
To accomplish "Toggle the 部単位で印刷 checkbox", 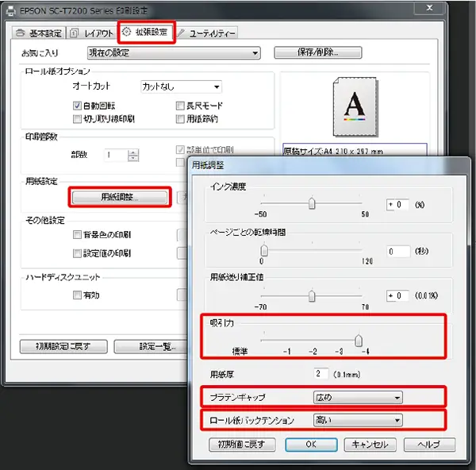I will click(x=180, y=149).
